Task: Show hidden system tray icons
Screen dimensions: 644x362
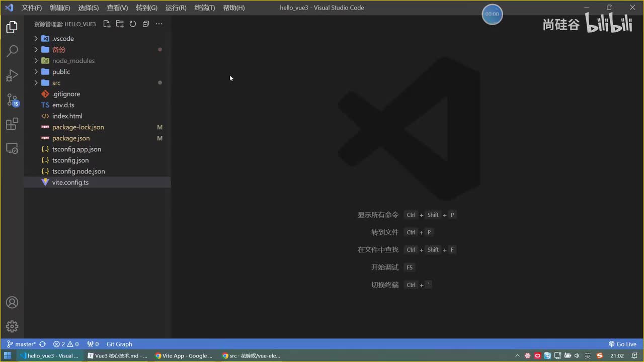Action: pos(517,356)
